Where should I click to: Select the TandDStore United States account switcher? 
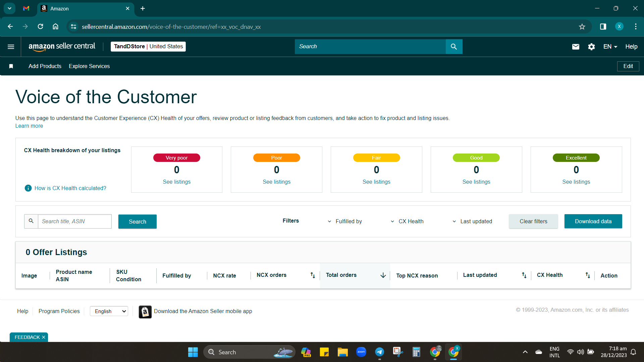pos(148,47)
